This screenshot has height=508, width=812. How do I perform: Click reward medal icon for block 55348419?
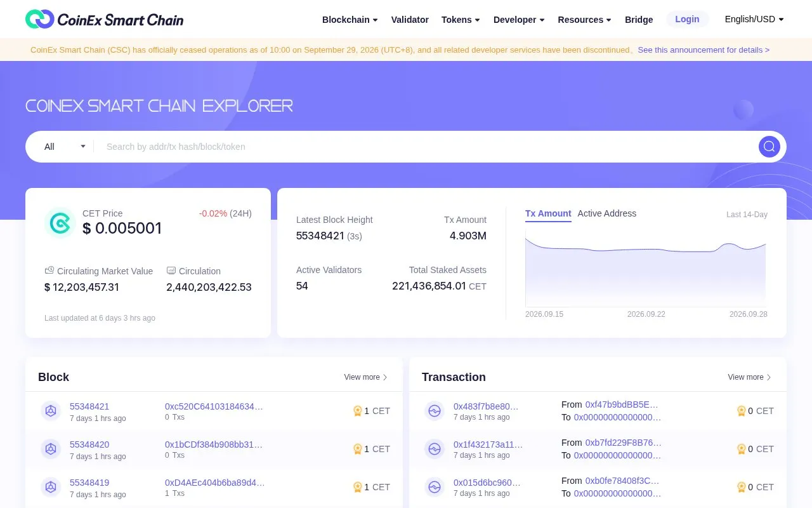pyautogui.click(x=357, y=487)
